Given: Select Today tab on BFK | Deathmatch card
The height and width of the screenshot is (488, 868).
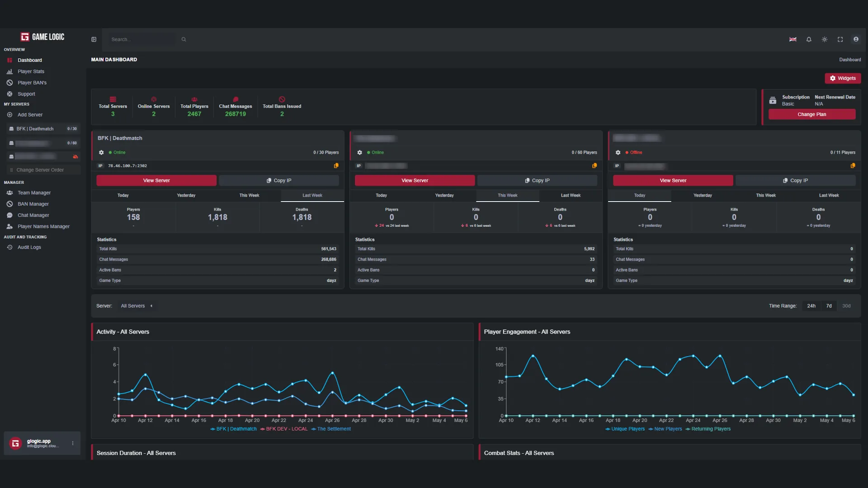Looking at the screenshot, I should click(x=123, y=196).
